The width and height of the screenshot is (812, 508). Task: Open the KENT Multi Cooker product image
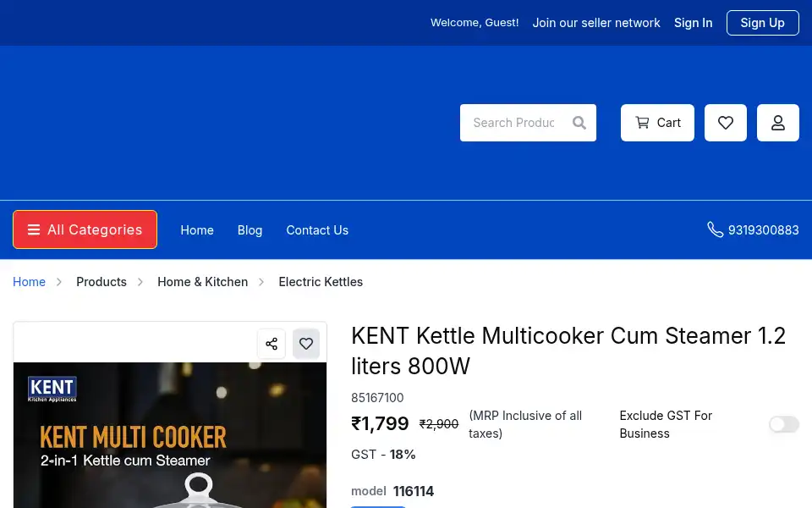click(170, 435)
